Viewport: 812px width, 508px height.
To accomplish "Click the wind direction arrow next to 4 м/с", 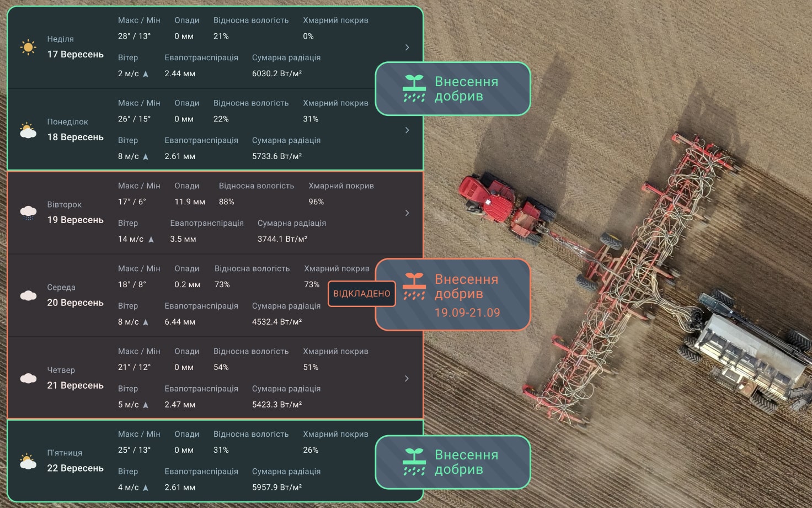I will coord(146,488).
